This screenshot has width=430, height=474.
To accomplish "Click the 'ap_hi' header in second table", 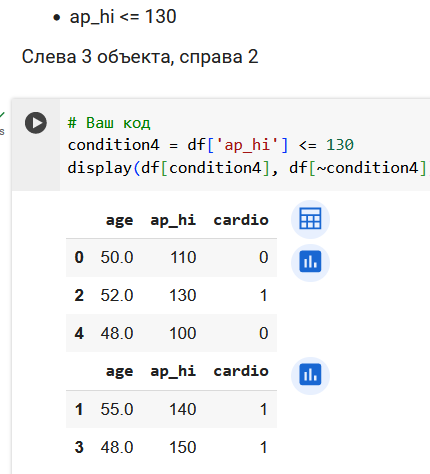I will pos(173,371).
